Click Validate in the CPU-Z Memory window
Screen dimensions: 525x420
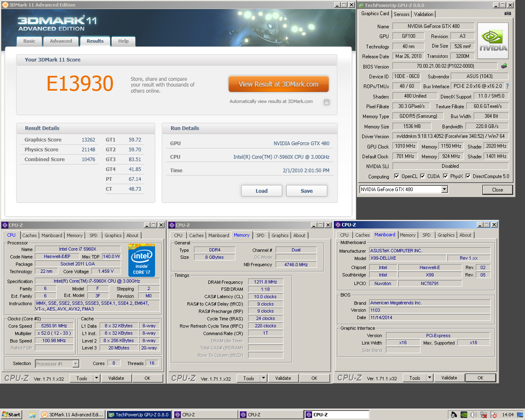tap(283, 378)
